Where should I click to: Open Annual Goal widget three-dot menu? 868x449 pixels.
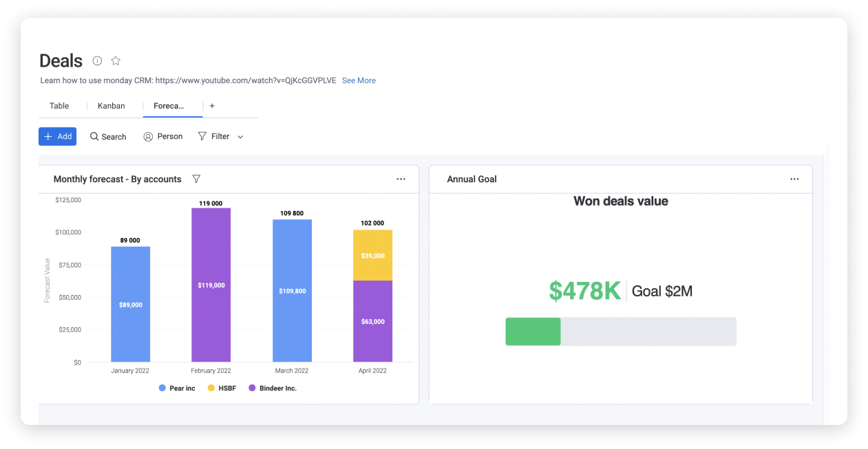pos(794,179)
